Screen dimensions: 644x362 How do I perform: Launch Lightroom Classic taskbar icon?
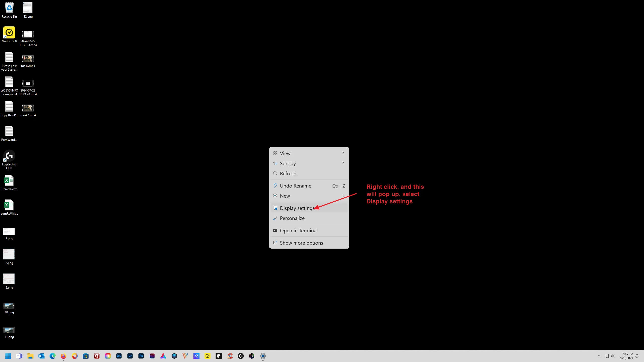pos(119,356)
